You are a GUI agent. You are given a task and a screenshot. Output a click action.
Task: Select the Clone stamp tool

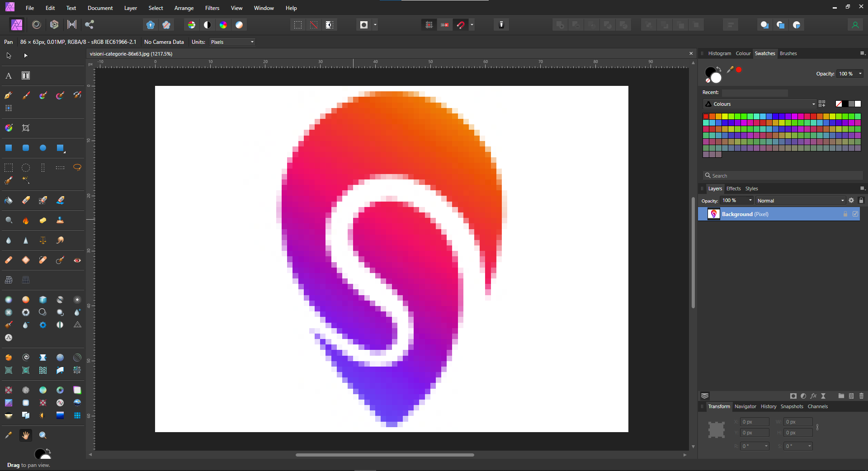(x=60, y=220)
